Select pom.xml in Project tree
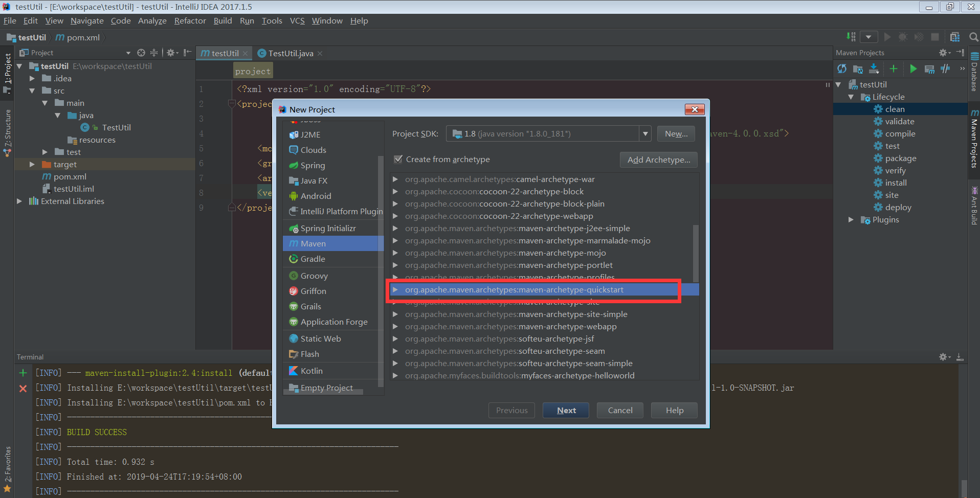The height and width of the screenshot is (498, 980). click(x=70, y=176)
